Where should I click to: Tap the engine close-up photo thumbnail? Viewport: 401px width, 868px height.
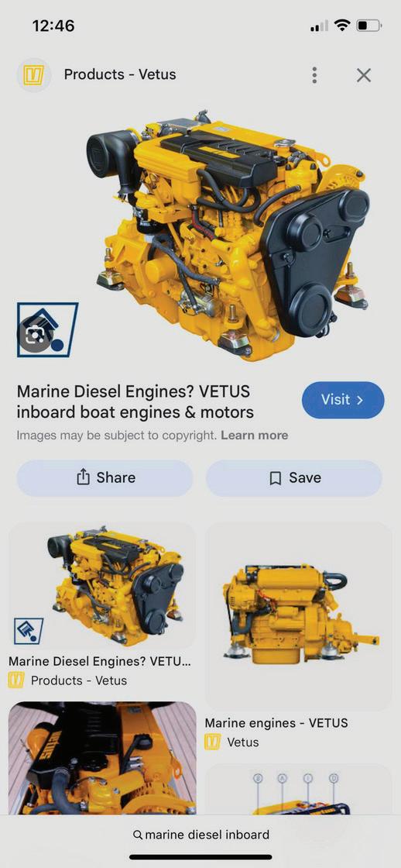102,759
